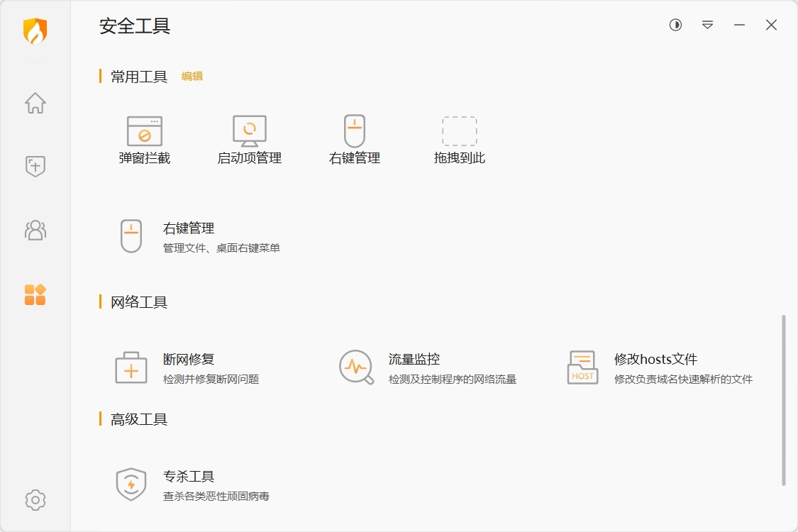
Task: Open the users icon in sidebar
Action: pyautogui.click(x=35, y=230)
